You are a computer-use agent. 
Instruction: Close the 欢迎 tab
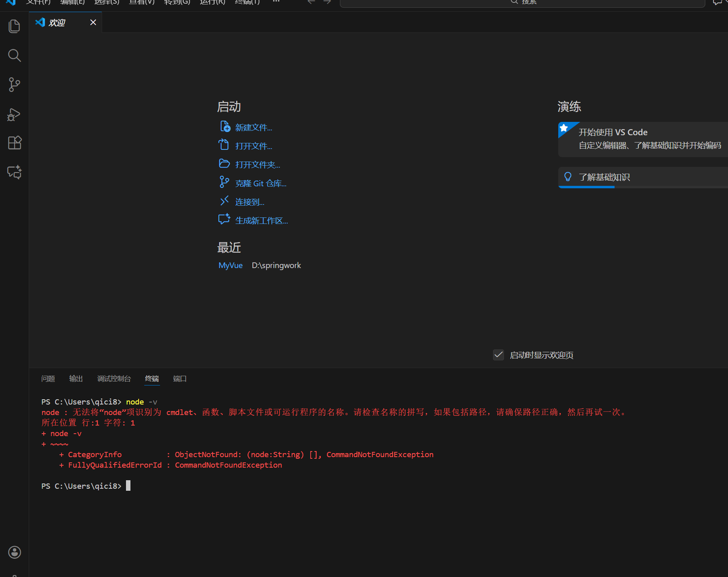click(x=93, y=22)
